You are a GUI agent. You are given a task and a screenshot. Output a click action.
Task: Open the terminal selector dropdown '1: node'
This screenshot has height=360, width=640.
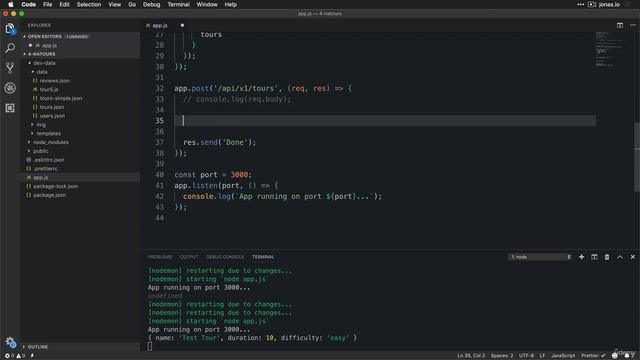coord(540,257)
